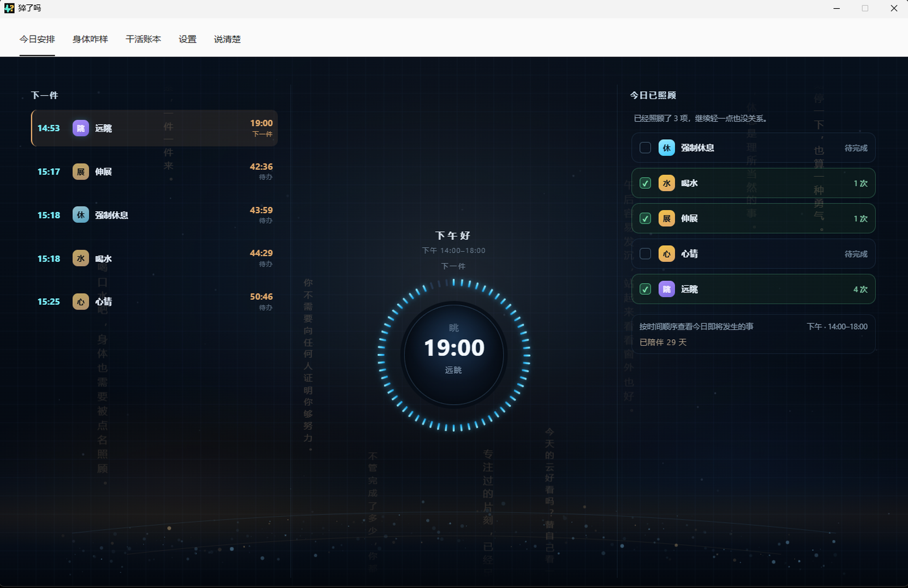
Task: Click the 休 icon in the 15:18 强制休息 row
Action: [80, 215]
